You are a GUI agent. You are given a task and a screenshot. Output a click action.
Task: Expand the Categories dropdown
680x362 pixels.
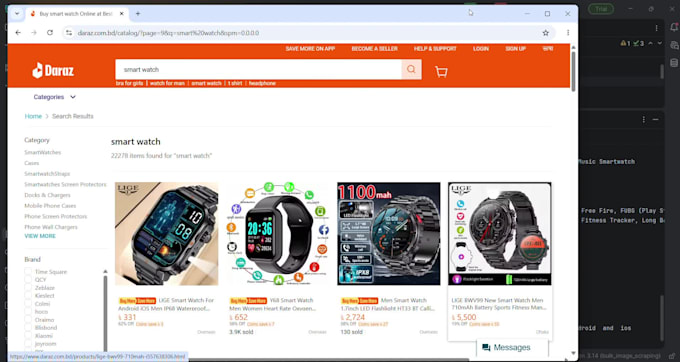click(x=55, y=97)
